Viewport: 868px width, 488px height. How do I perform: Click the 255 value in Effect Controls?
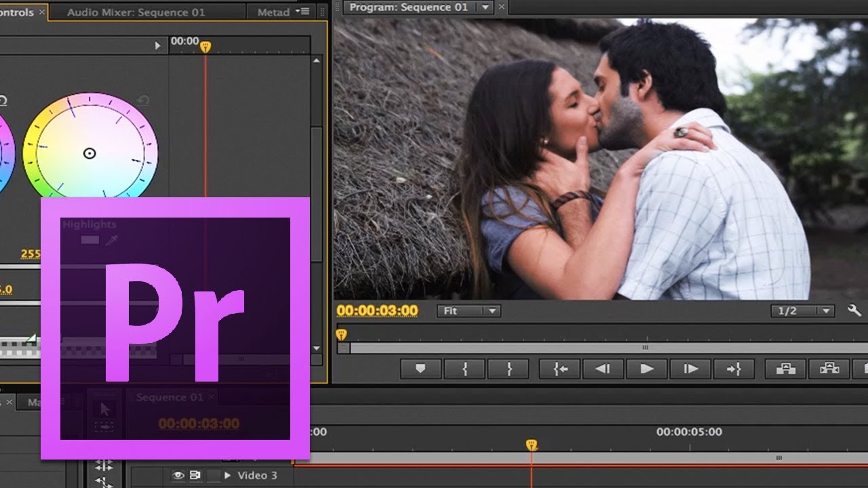click(31, 254)
